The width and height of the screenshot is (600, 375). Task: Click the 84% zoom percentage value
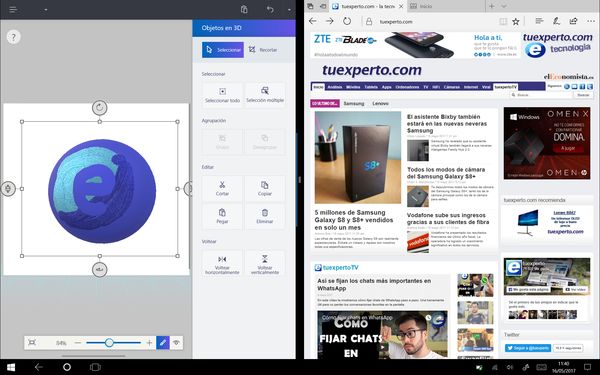click(x=61, y=343)
